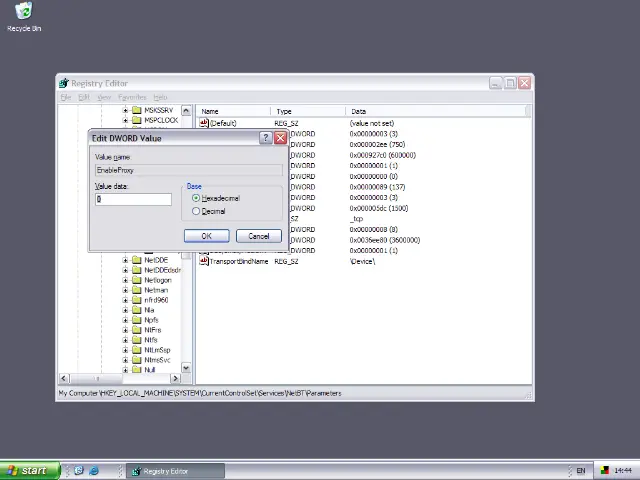Click the system tray icon next to the clock
The image size is (640, 480).
coord(604,471)
